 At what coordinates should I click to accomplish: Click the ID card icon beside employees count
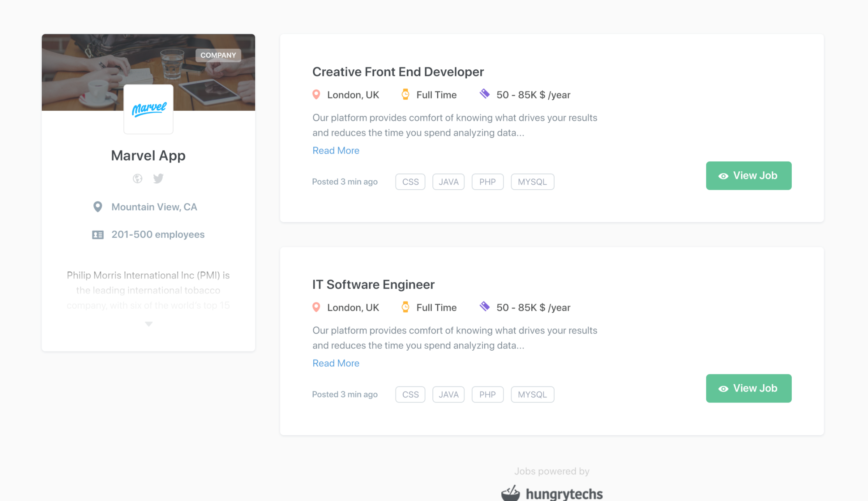[x=98, y=235]
